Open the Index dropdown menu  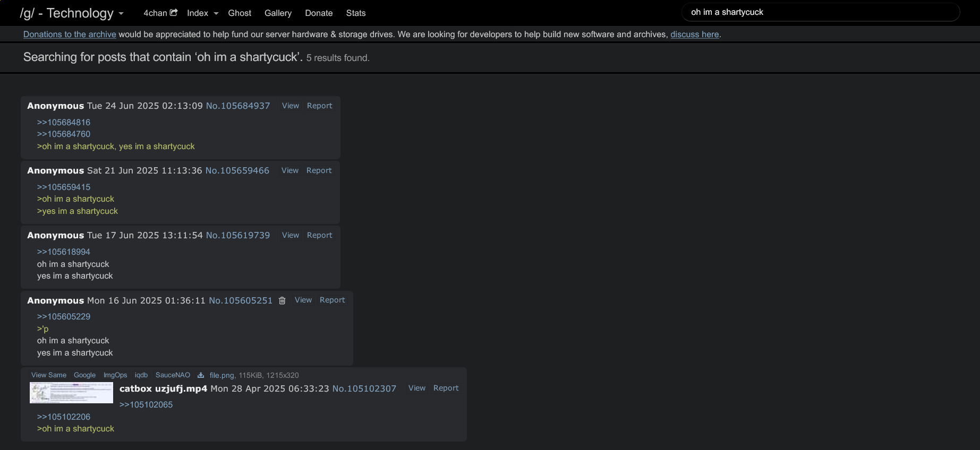pos(203,13)
